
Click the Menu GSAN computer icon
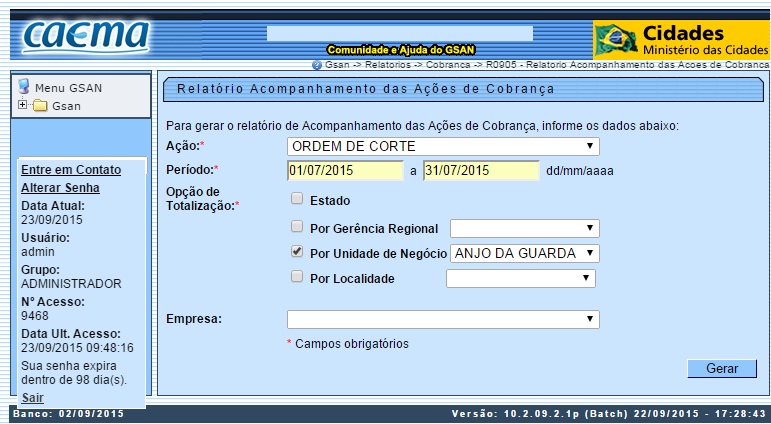point(24,87)
